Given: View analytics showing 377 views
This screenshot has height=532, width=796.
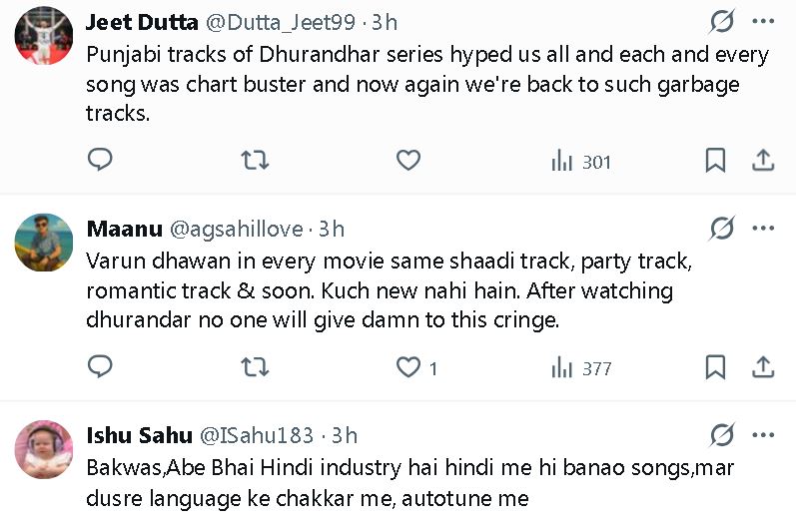Looking at the screenshot, I should (581, 368).
